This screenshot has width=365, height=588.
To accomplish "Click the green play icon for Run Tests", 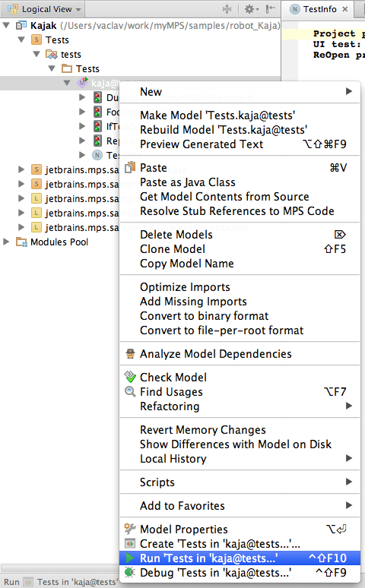I will pyautogui.click(x=130, y=558).
